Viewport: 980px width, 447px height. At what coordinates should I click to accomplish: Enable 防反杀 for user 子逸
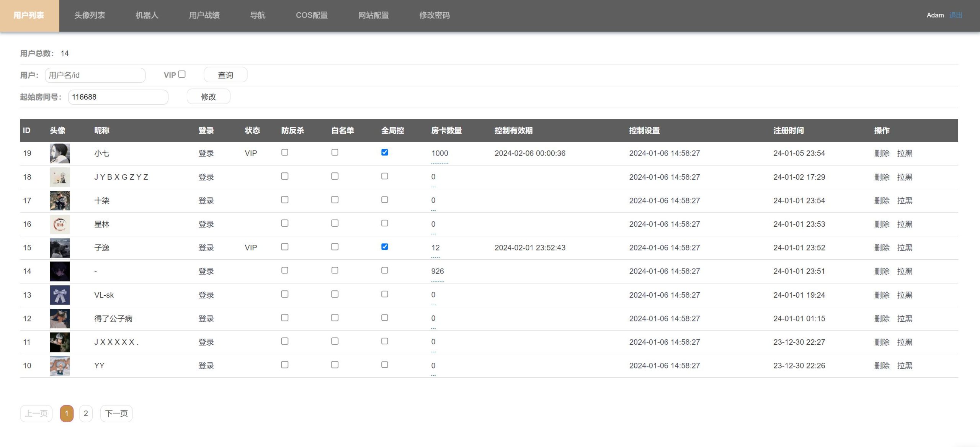[284, 247]
